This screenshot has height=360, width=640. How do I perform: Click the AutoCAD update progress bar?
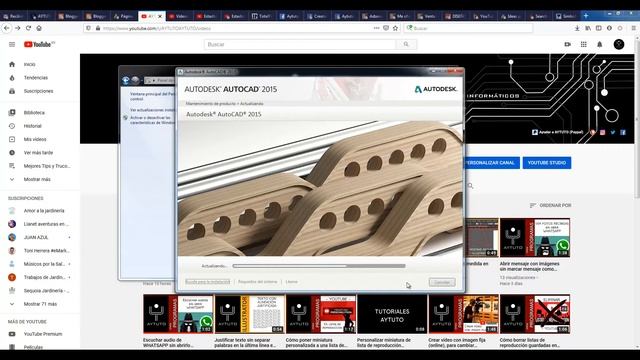[319, 266]
